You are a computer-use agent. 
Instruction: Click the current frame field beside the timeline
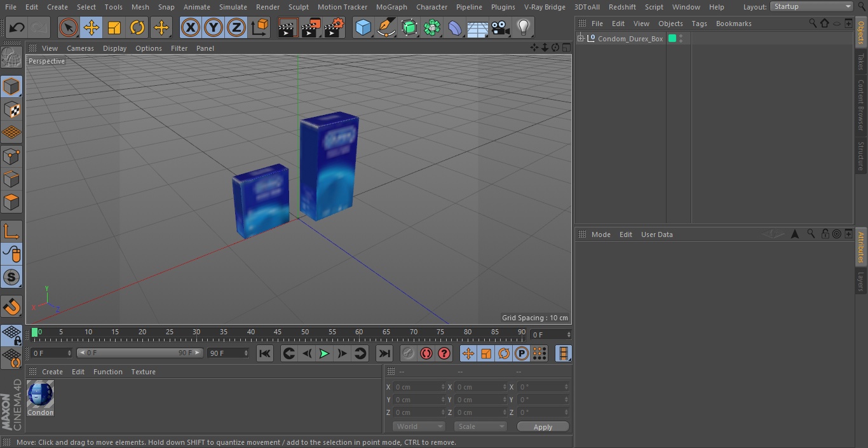pyautogui.click(x=550, y=334)
